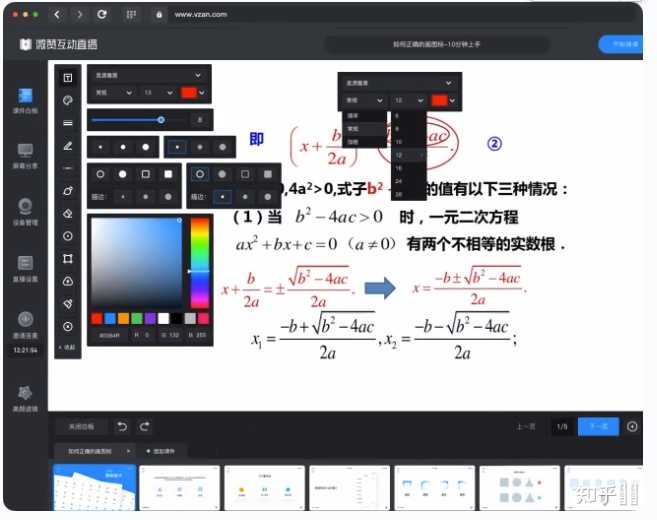Viewport: 657px width, 520px height.
Task: Redo the whiteboard action
Action: 145,427
